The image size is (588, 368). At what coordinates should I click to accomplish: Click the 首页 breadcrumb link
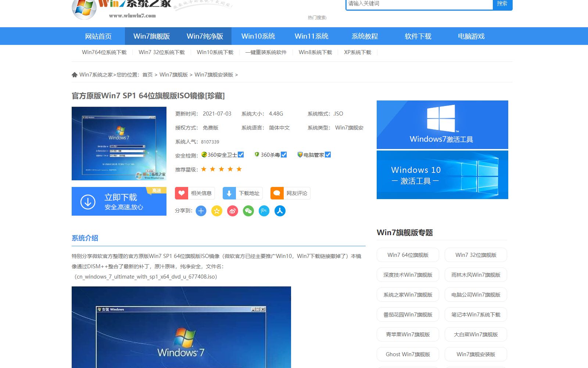[147, 75]
